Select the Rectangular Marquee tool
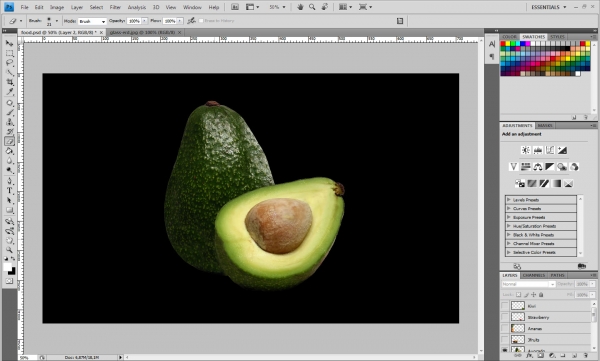The width and height of the screenshot is (600, 361). tap(9, 53)
